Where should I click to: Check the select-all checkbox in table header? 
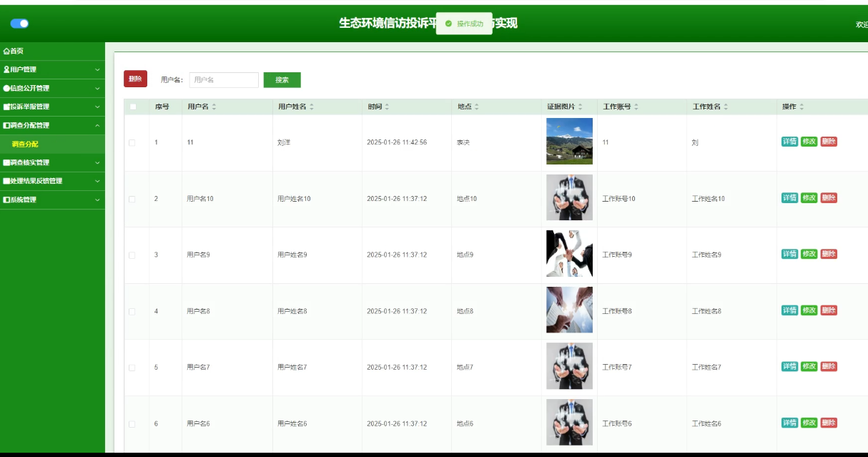[132, 107]
